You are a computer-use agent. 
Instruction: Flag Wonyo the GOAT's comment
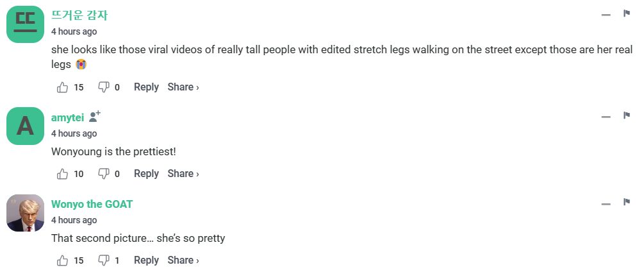(x=627, y=203)
